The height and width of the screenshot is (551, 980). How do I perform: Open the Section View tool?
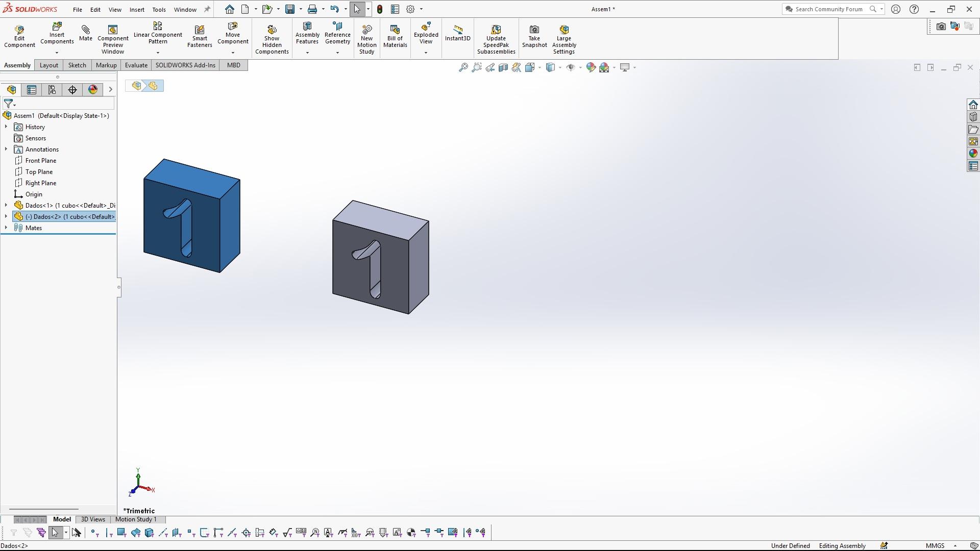click(x=503, y=67)
